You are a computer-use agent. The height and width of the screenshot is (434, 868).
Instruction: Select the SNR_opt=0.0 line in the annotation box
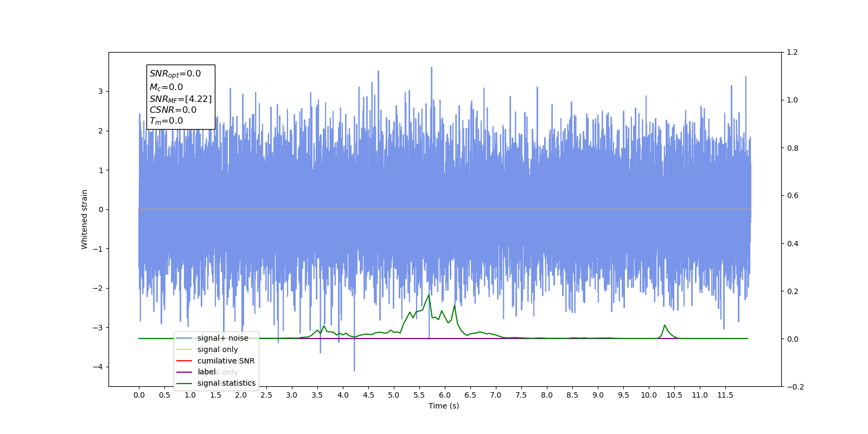tap(175, 74)
